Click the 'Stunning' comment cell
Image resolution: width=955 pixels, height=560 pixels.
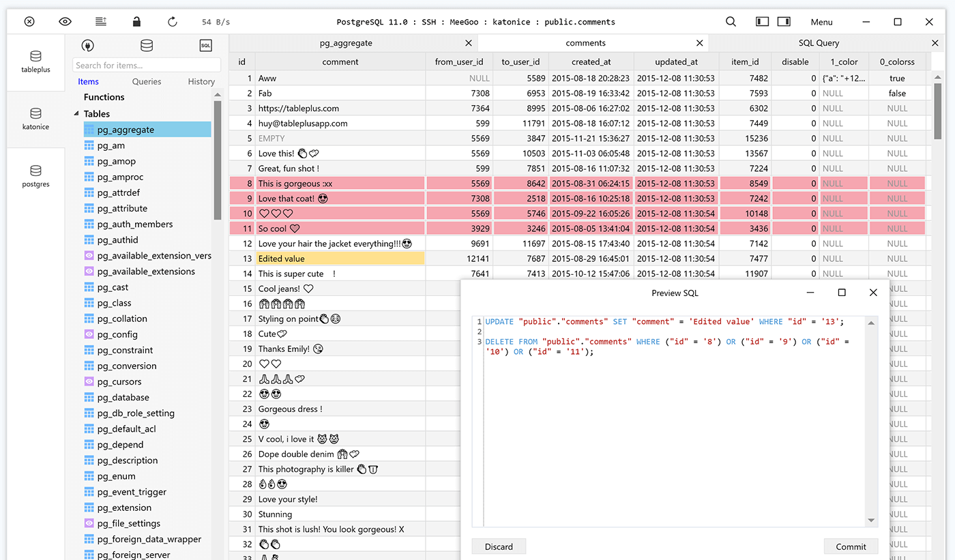(x=340, y=514)
